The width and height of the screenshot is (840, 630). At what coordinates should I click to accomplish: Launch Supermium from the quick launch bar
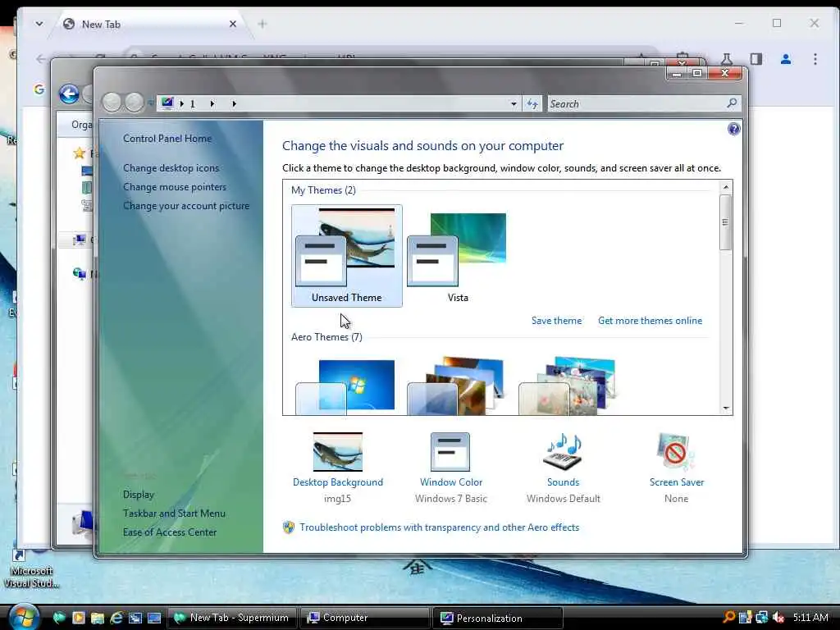[59, 618]
